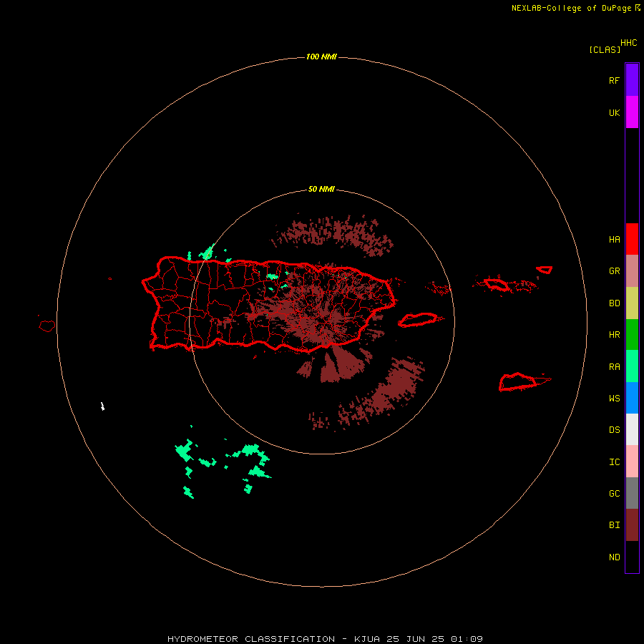
Task: Click the IC legend label
Action: 614,462
